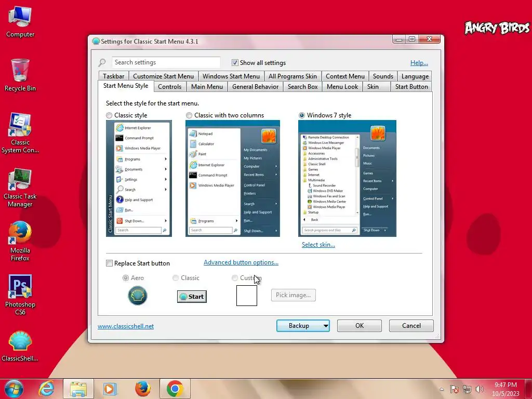
Task: Open Windows Media Player from the taskbar
Action: [x=110, y=389]
